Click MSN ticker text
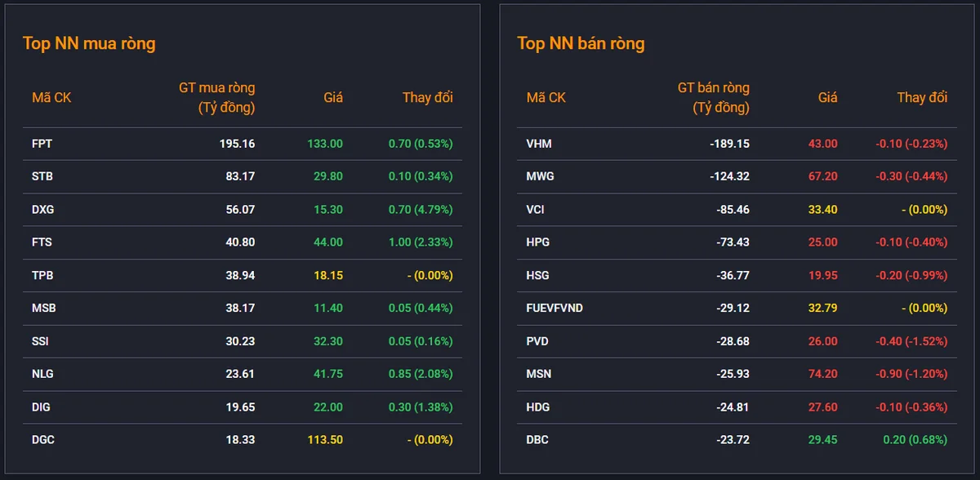 [x=539, y=375]
